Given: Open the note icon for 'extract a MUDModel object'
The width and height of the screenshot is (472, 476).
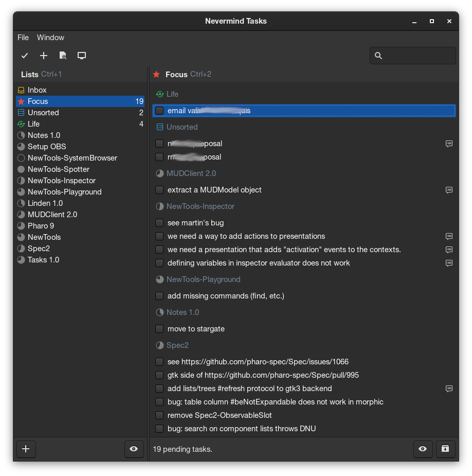Looking at the screenshot, I should tap(449, 190).
